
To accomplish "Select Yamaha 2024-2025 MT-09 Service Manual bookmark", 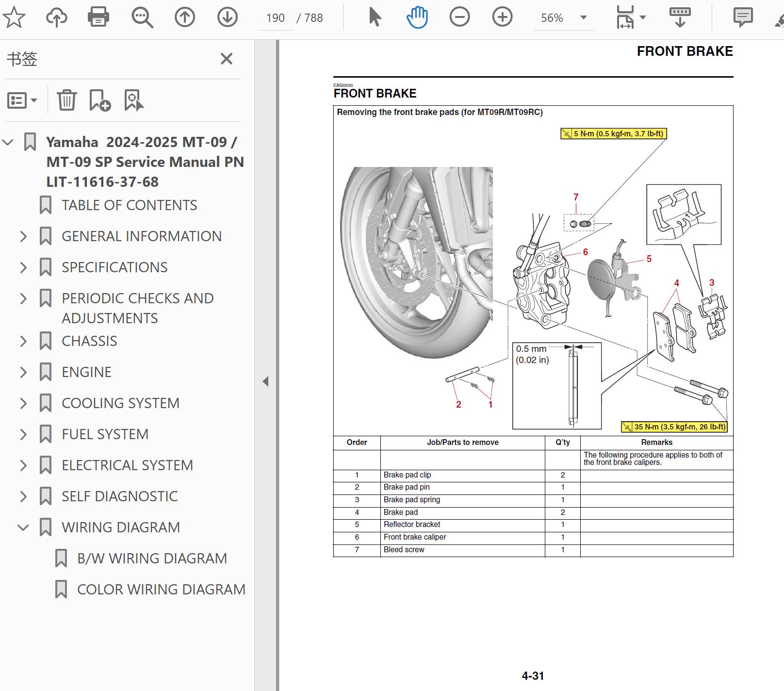I will coord(145,162).
